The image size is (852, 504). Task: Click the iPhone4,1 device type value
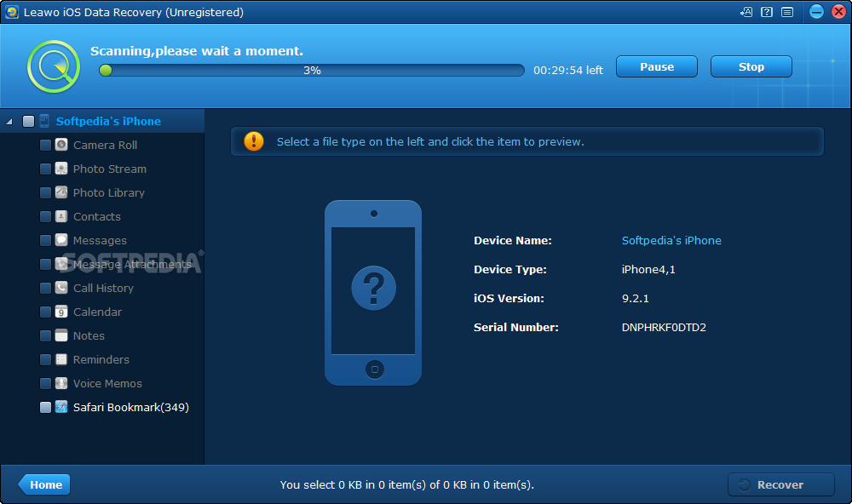point(648,269)
